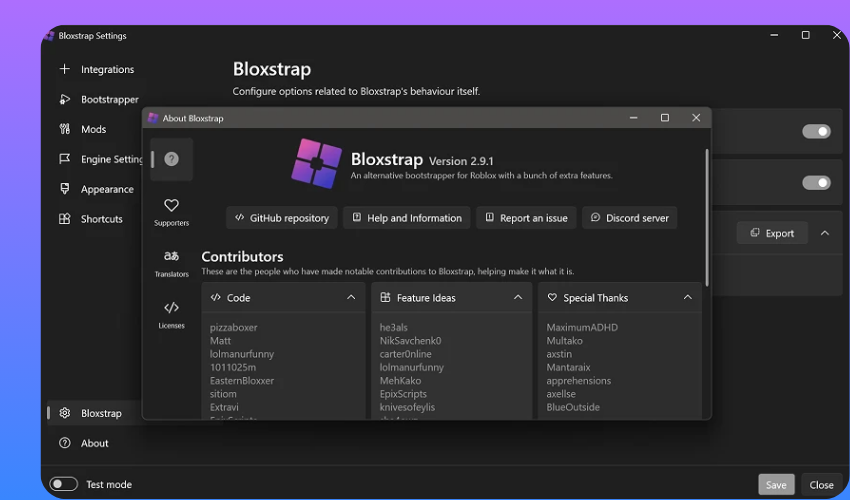This screenshot has height=500, width=850.
Task: Select the Bloxstrap page in the sidebar
Action: pos(95,413)
